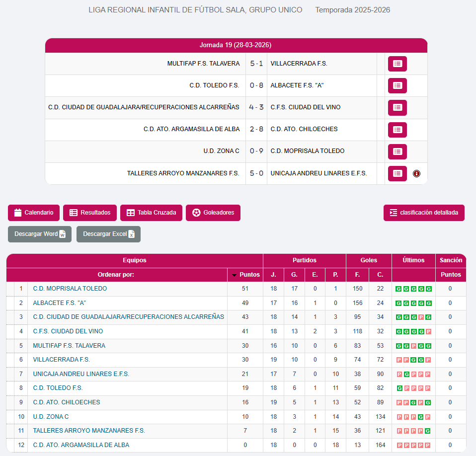Click C.D. ATO. CHILOECHES in Jornada 19 results

click(x=304, y=129)
